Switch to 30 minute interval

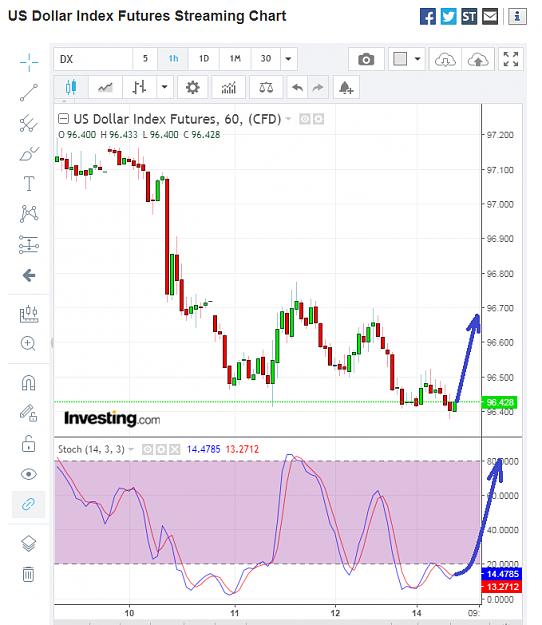click(x=266, y=59)
